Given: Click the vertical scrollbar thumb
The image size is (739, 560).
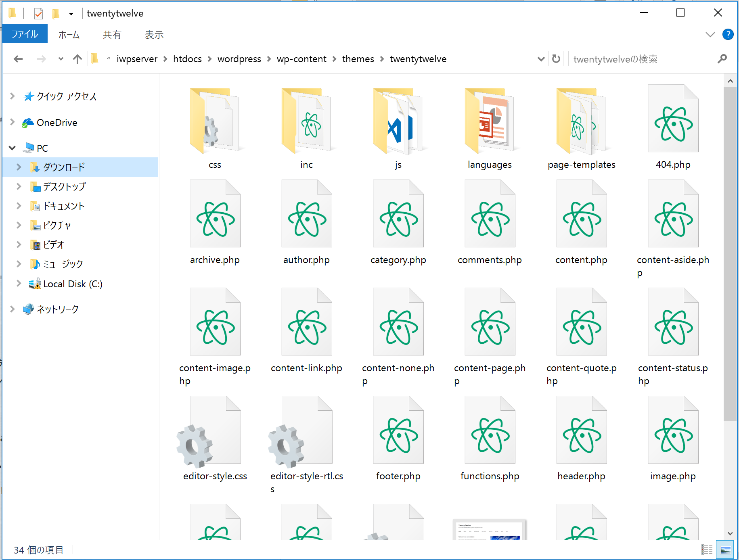Looking at the screenshot, I should coord(730,254).
